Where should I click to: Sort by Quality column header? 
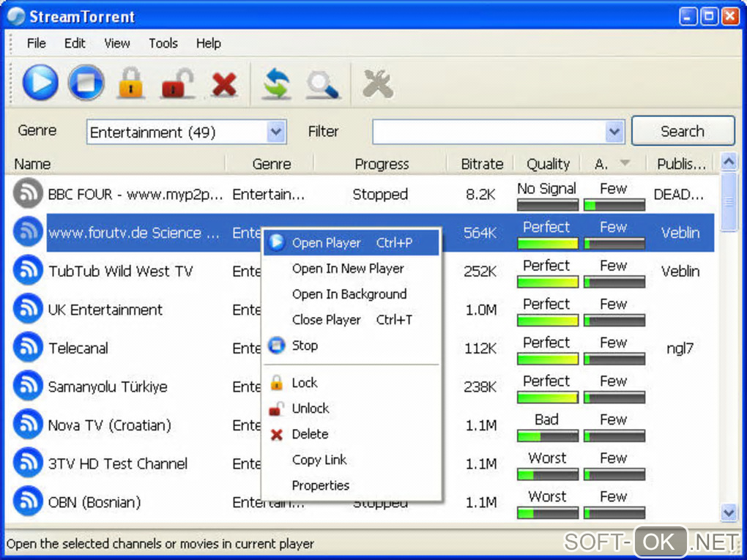(548, 164)
